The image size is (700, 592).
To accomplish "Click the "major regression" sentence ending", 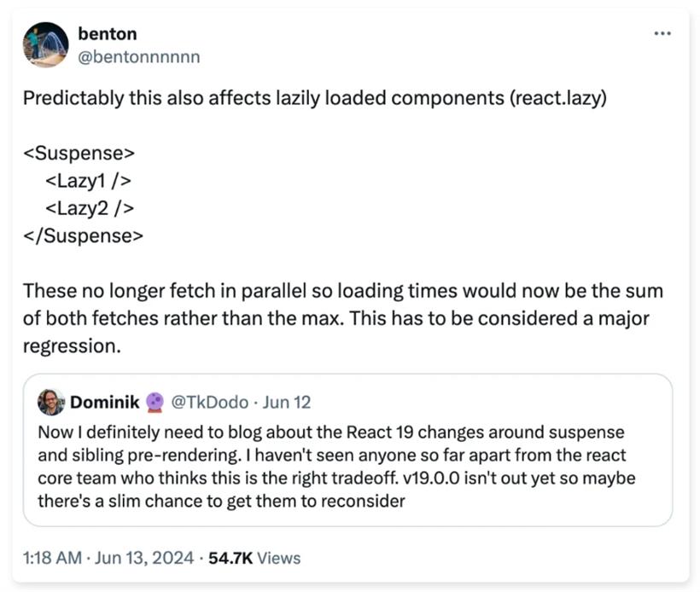I will (336, 332).
